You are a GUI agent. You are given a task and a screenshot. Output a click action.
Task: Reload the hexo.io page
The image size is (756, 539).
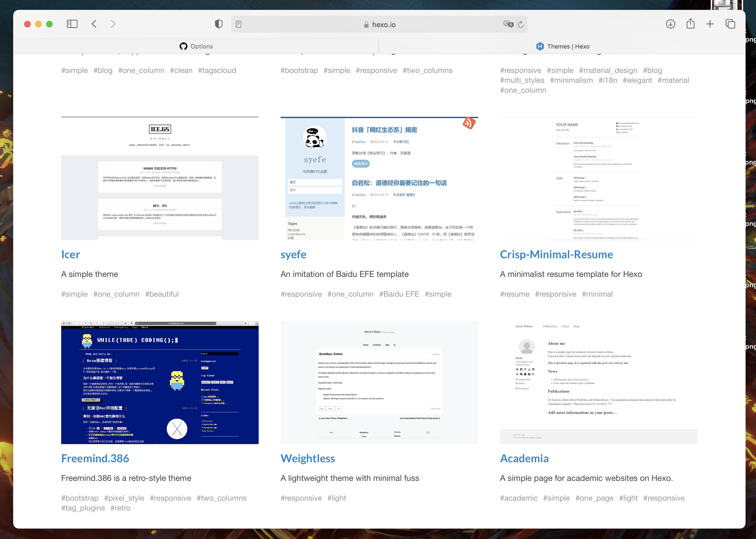pyautogui.click(x=521, y=24)
